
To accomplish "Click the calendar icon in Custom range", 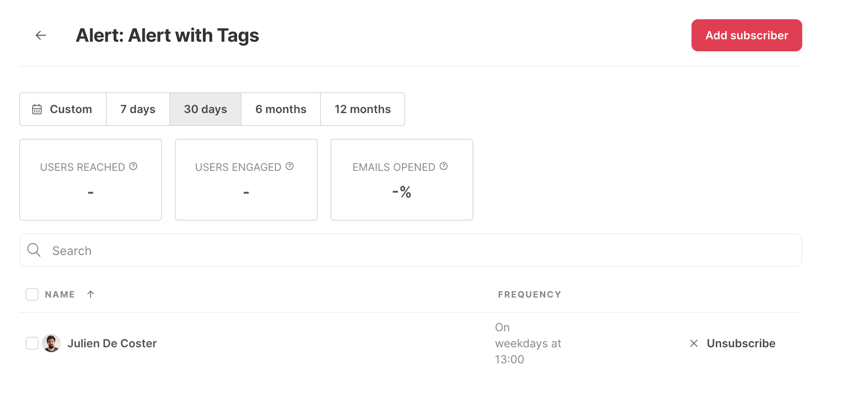I will [x=37, y=109].
